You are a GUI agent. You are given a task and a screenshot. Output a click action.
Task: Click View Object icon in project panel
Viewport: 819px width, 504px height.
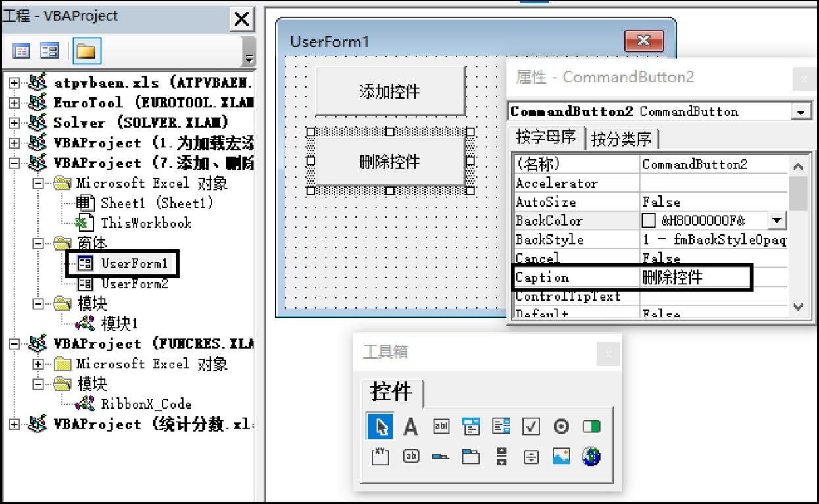(x=49, y=51)
